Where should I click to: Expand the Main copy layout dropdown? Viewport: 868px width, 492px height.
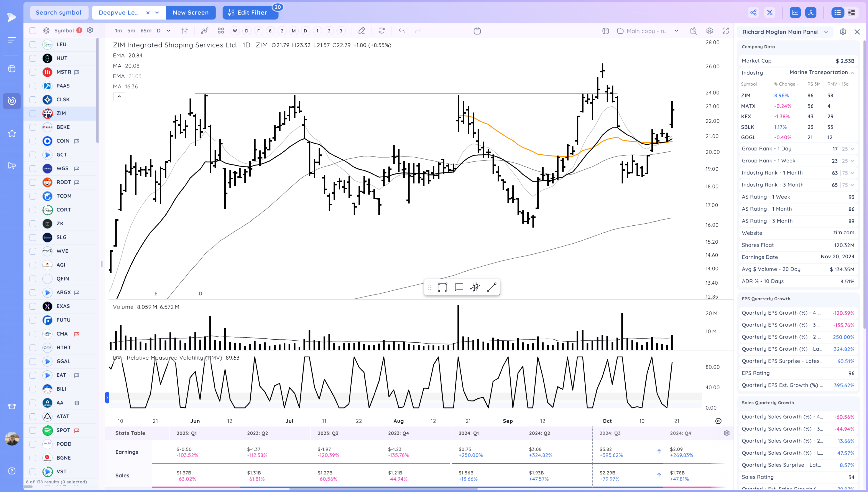click(677, 31)
